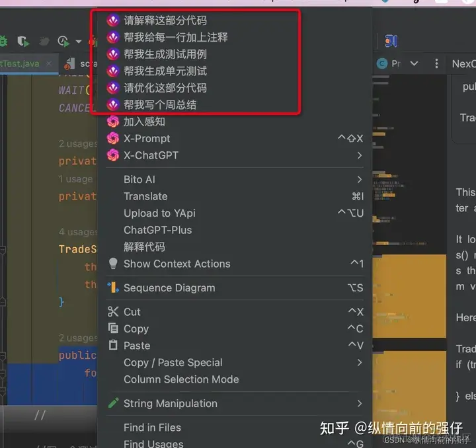Open Copy / Paste Special entry
Viewport: 476px width, 448px height.
(234, 363)
